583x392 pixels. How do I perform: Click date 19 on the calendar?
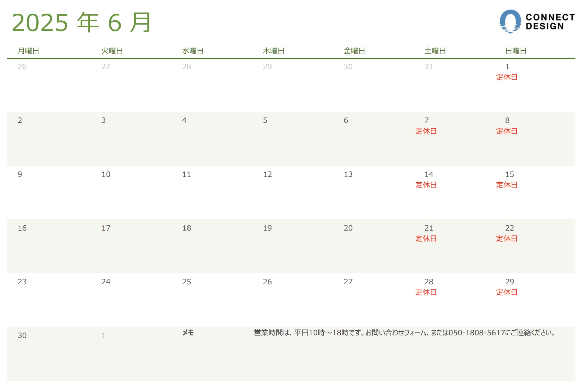(267, 228)
